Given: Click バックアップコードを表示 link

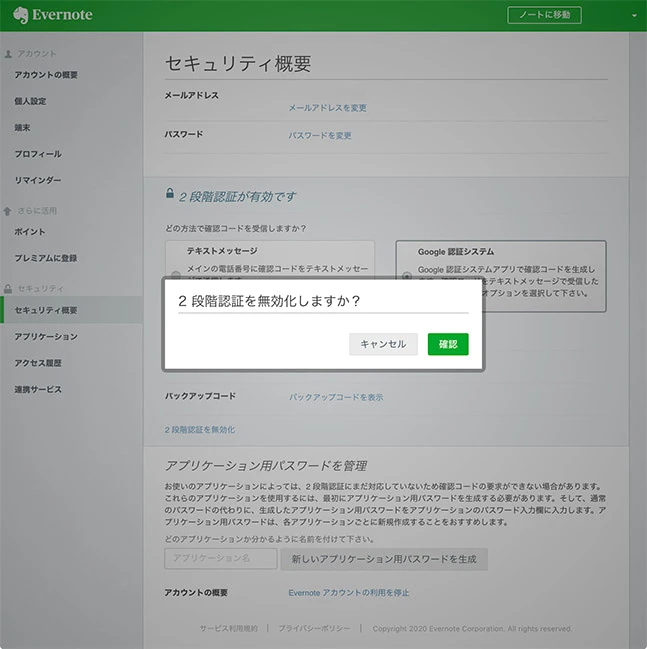Looking at the screenshot, I should (x=336, y=397).
